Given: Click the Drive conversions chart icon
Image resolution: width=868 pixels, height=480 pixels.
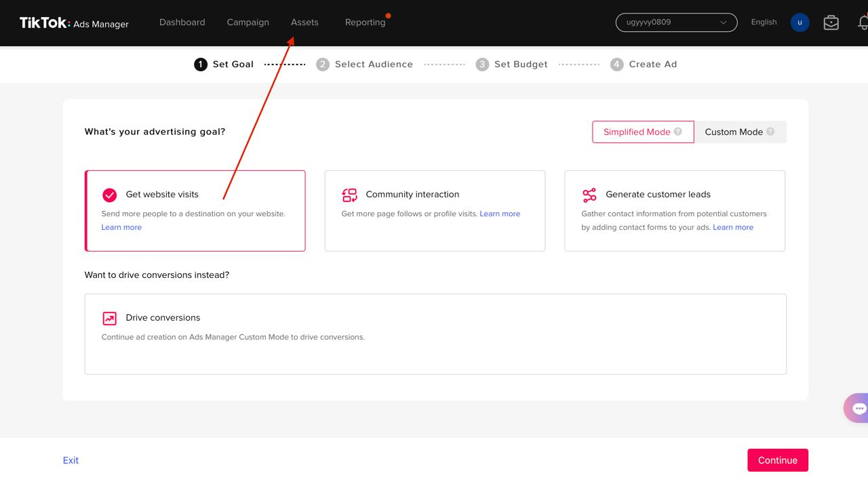Looking at the screenshot, I should click(109, 318).
